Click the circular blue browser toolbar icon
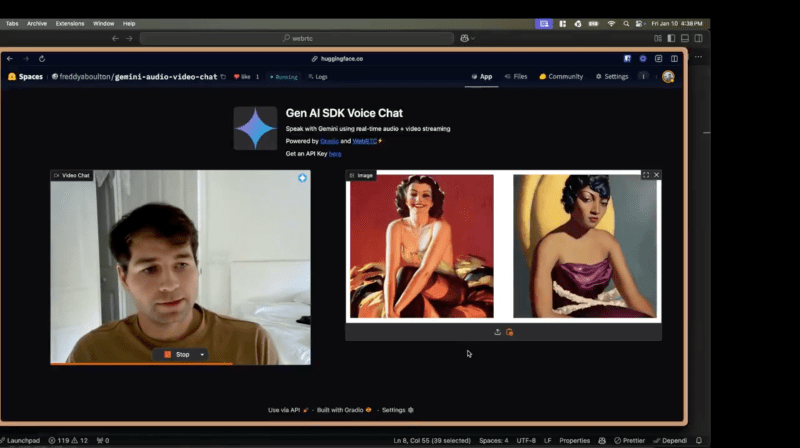The image size is (800, 448). click(643, 59)
